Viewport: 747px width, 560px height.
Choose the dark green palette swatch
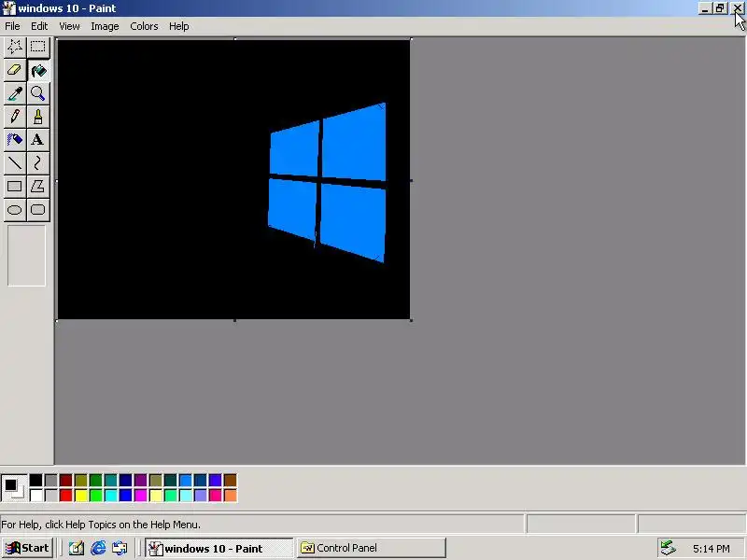click(96, 480)
